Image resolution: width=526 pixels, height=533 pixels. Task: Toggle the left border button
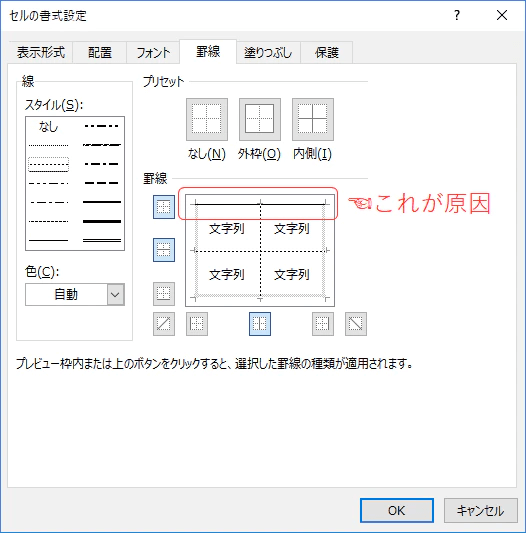click(x=197, y=324)
